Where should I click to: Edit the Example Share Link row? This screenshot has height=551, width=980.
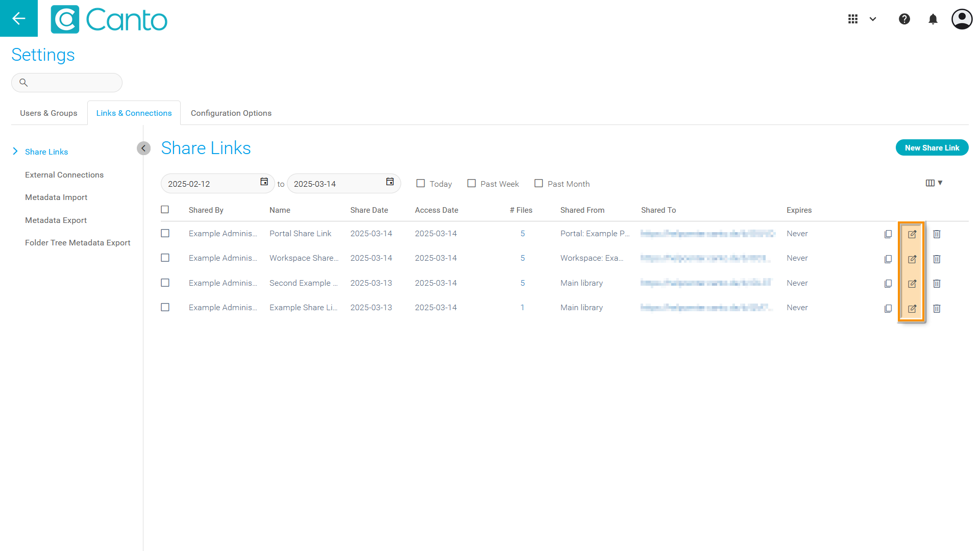coord(912,309)
